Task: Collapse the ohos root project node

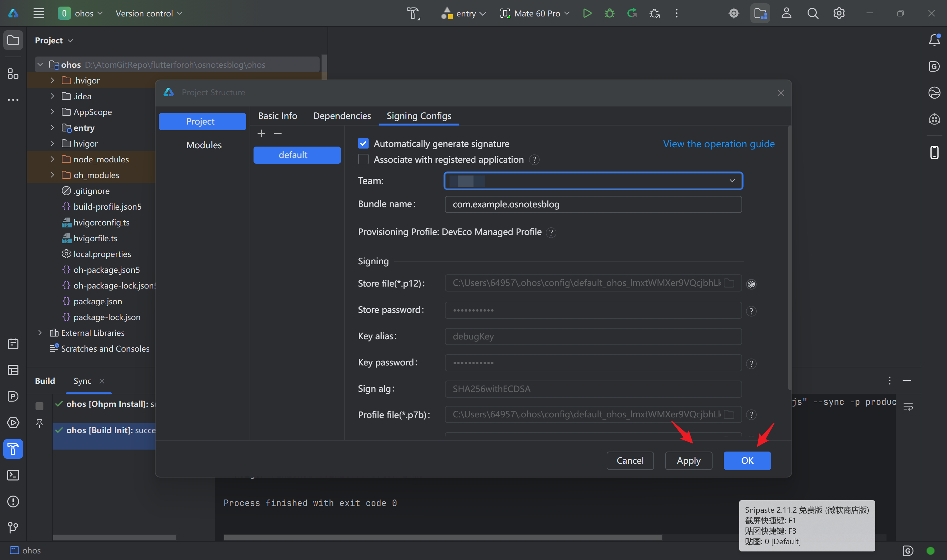Action: pos(40,64)
